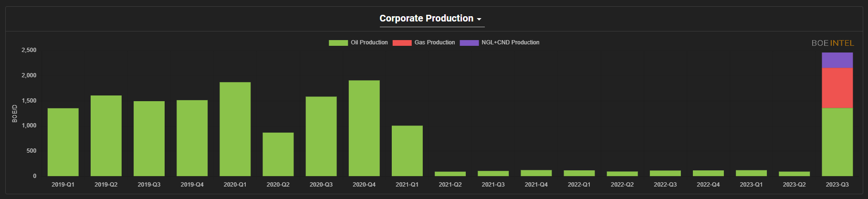The image size is (868, 199).
Task: Click the red gas segment in 2023-Q3
Action: tap(837, 88)
